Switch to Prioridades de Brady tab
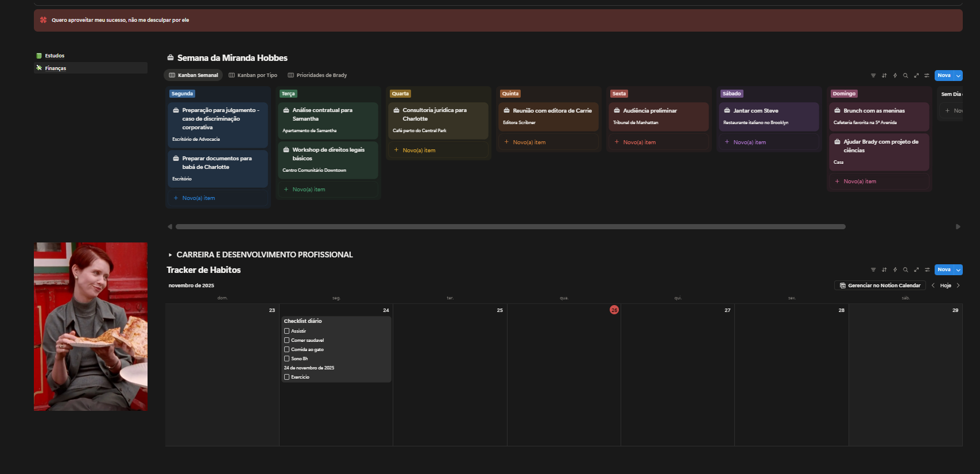This screenshot has height=474, width=980. pyautogui.click(x=317, y=75)
